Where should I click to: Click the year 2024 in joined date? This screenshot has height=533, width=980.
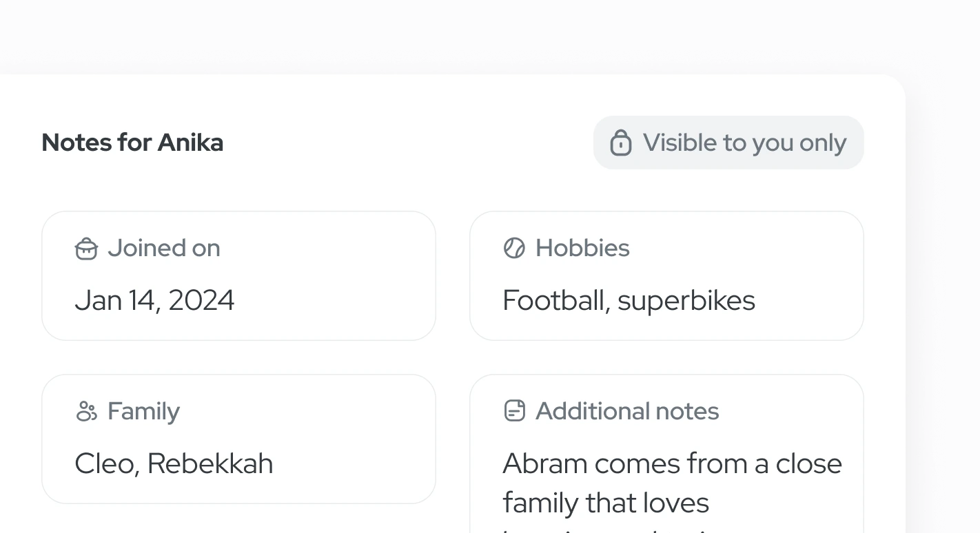201,300
